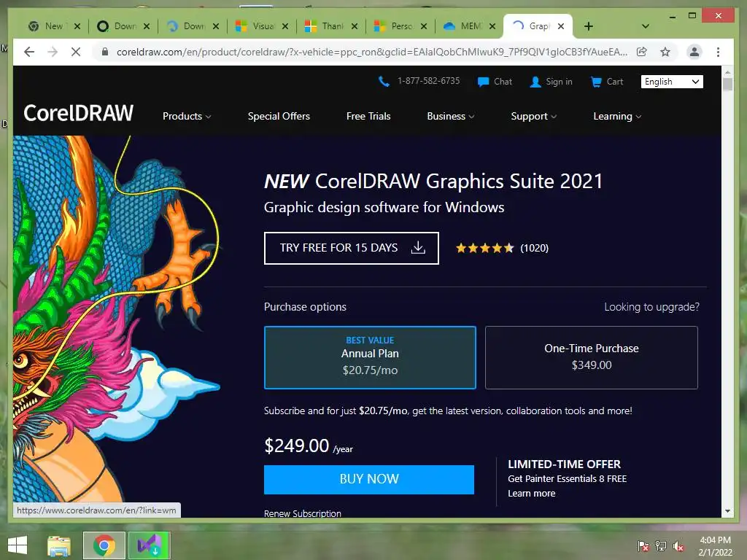Click the (1020) reviews count

[x=534, y=248]
